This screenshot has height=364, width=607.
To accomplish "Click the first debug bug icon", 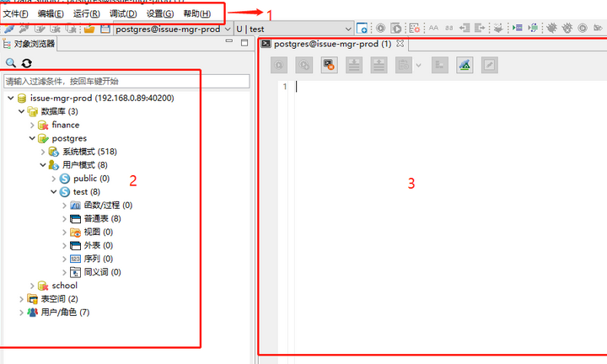I will click(551, 28).
